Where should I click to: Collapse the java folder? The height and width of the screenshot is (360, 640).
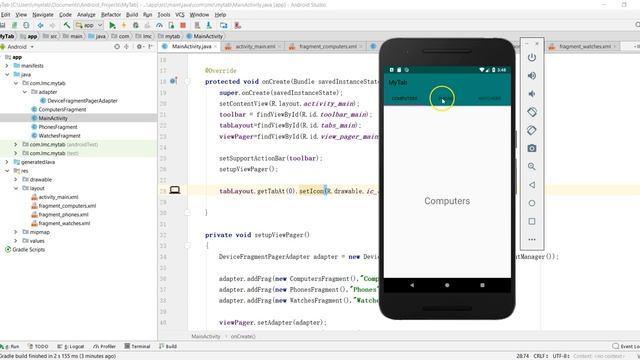point(7,74)
